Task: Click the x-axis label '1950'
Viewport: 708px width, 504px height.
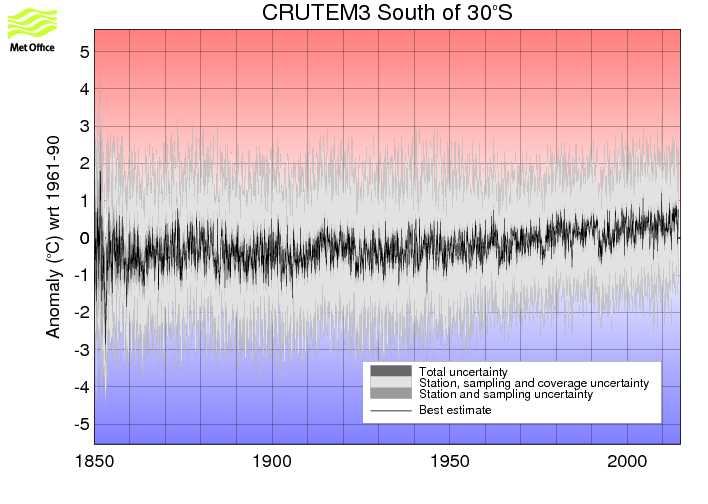Action: [x=449, y=462]
